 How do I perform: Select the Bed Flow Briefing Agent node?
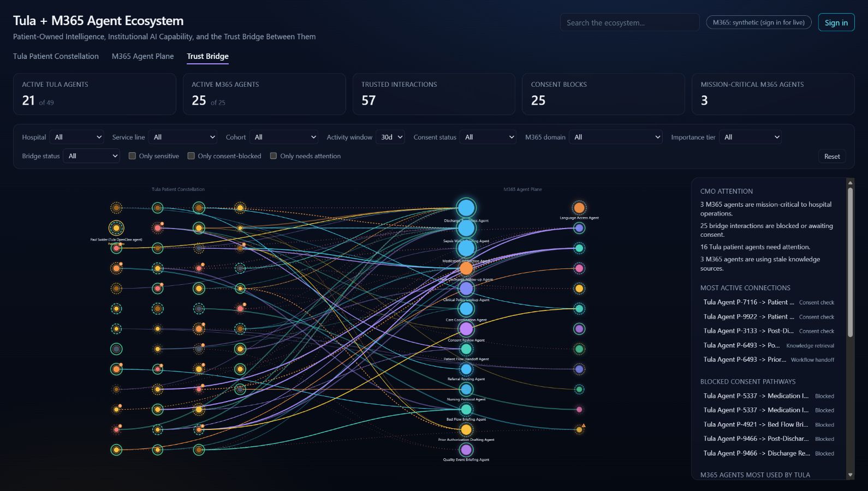coord(466,410)
